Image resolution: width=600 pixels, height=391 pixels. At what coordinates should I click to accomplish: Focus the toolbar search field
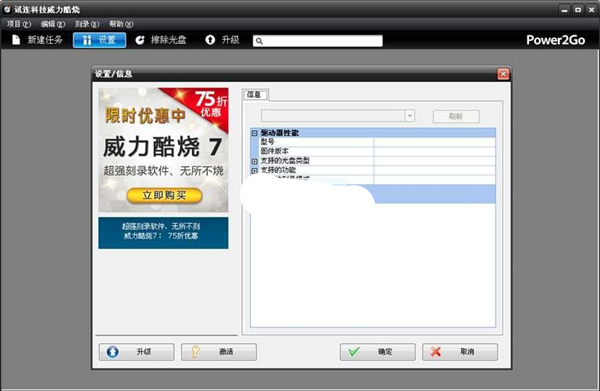coord(318,41)
